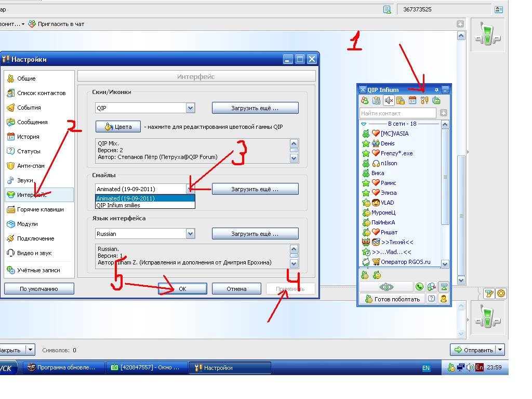Click the EN language indicator on taskbar
Viewport: 532px width, 399px height.
click(426, 368)
